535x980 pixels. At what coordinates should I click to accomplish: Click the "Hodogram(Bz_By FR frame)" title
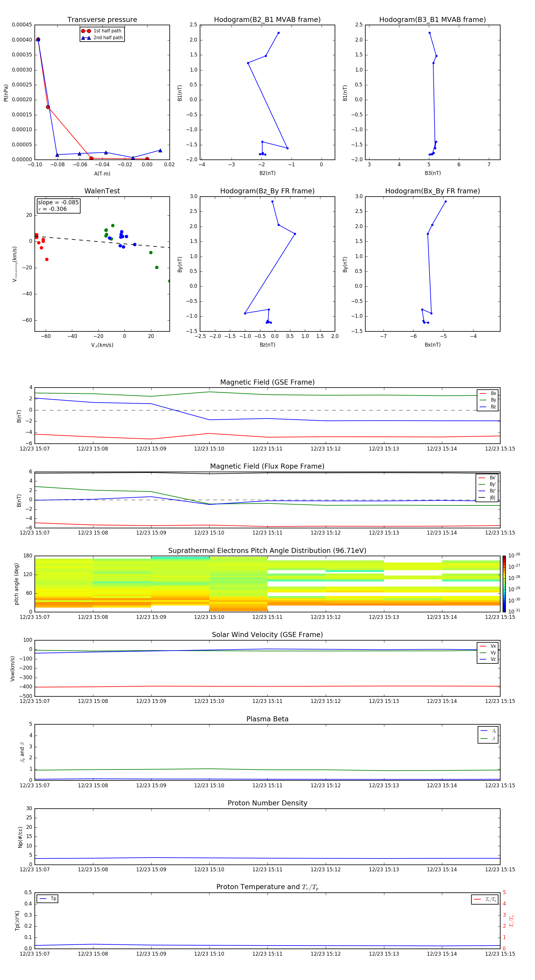pyautogui.click(x=267, y=191)
